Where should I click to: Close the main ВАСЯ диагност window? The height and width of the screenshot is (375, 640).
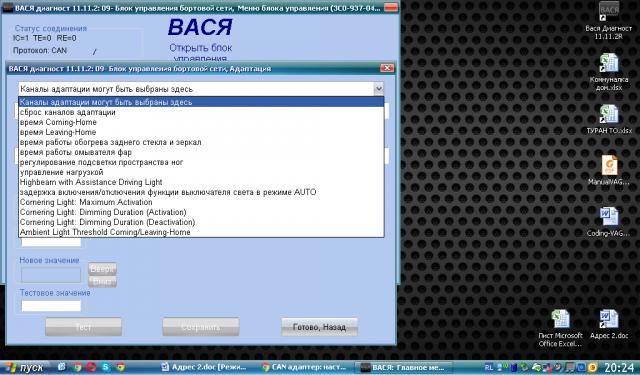391,7
